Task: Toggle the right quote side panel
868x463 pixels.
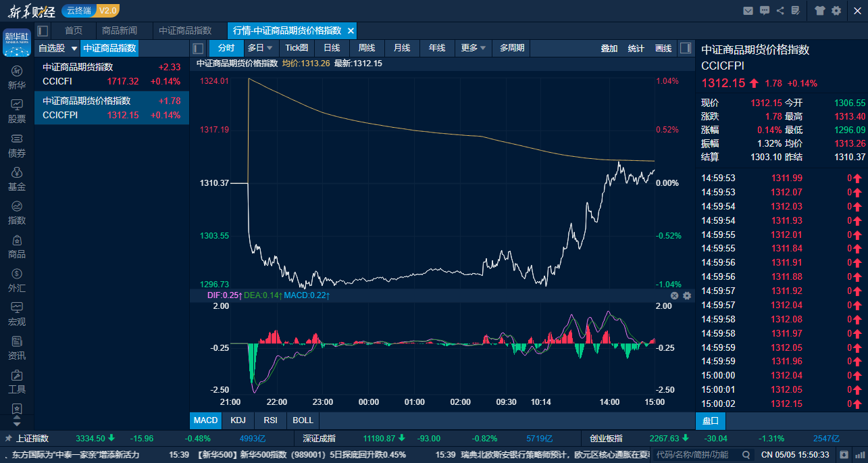Action: pyautogui.click(x=685, y=48)
